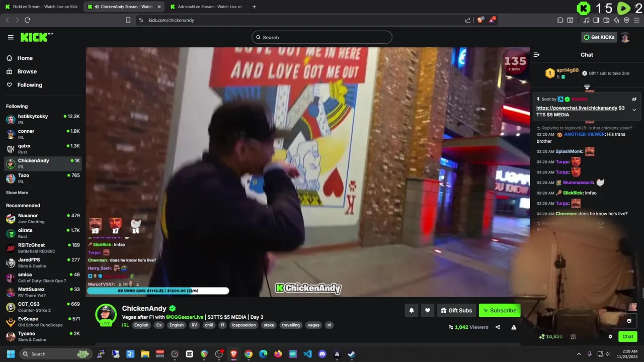Reload the page
This screenshot has height=362, width=644.
coord(27,20)
